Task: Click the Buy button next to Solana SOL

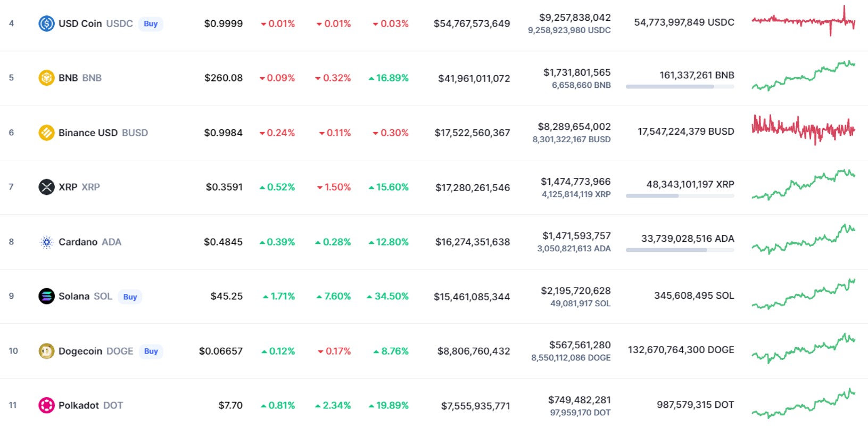Action: [130, 297]
